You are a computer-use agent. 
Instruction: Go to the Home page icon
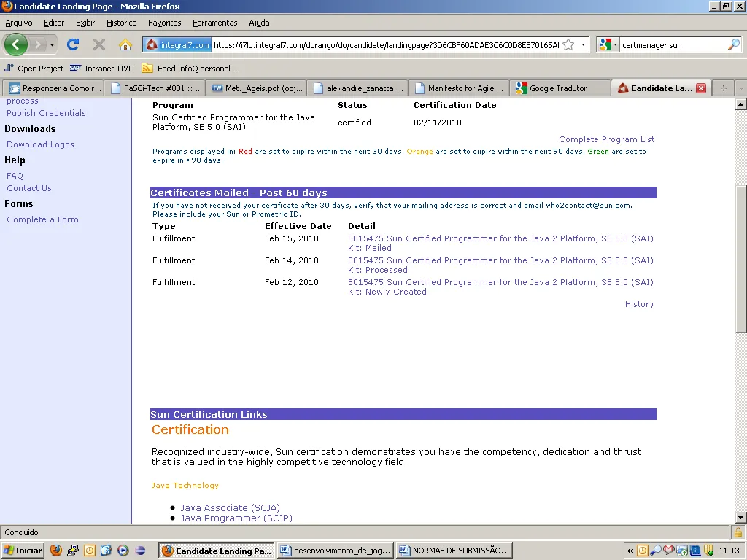tap(125, 44)
